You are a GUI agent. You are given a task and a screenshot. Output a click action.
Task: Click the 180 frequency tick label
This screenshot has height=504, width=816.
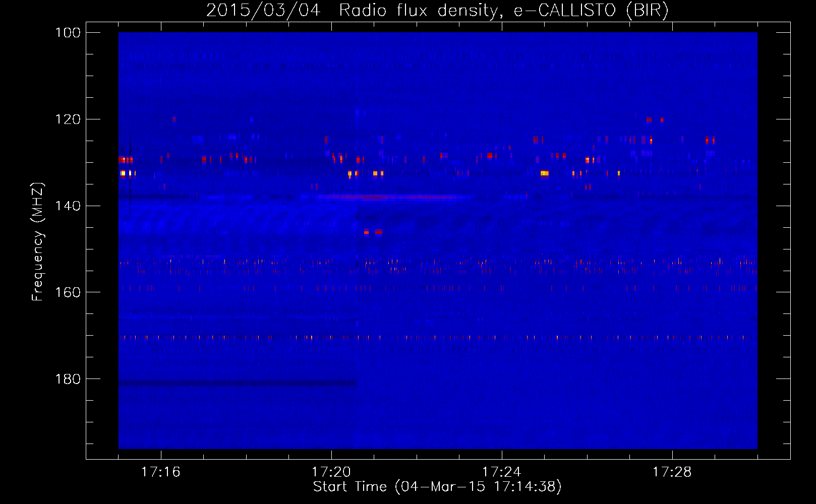point(68,379)
